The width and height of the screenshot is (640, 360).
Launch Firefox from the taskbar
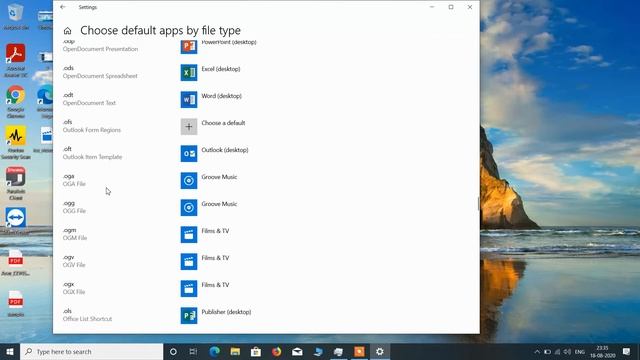point(276,351)
